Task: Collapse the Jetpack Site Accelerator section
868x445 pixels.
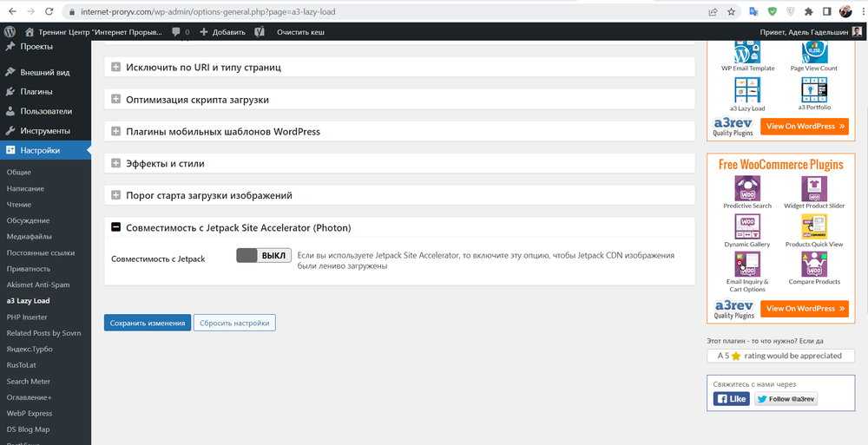Action: pyautogui.click(x=116, y=227)
